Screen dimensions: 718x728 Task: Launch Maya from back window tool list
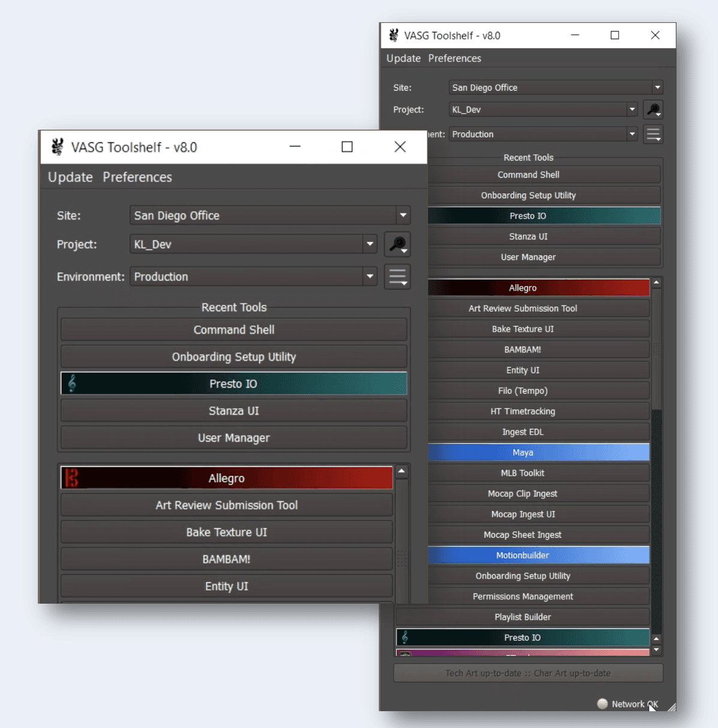538,452
